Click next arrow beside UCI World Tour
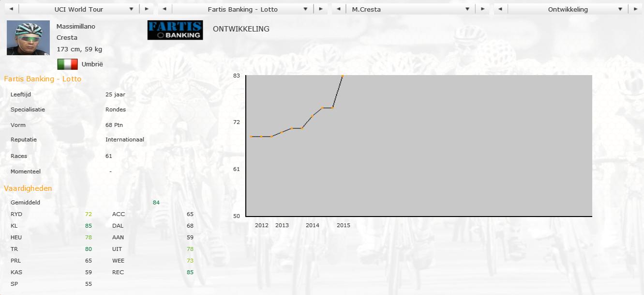Screen dimensions: 644x295 [x=147, y=9]
